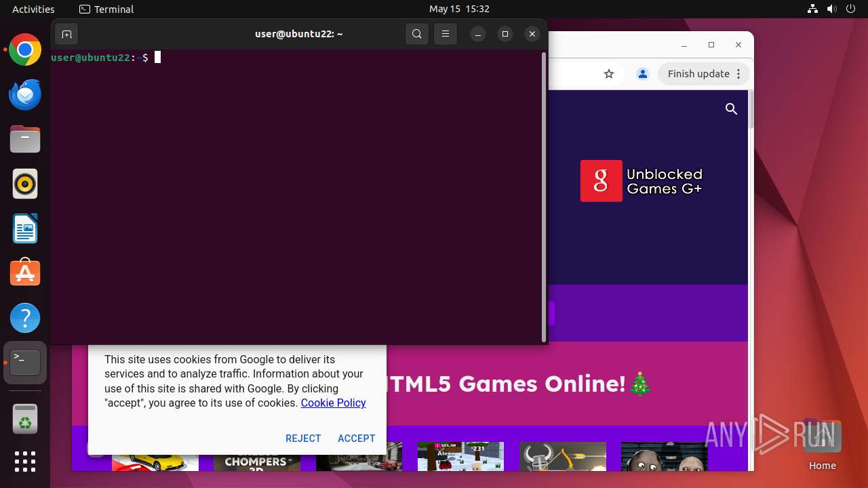Maximize the Chrome window
This screenshot has height=488, width=868.
click(x=711, y=45)
